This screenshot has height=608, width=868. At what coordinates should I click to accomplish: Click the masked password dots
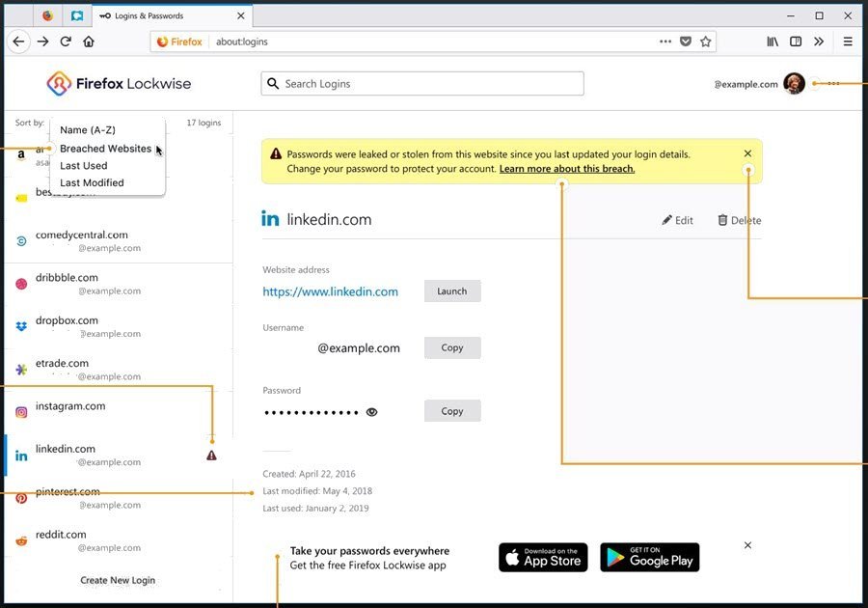[312, 412]
